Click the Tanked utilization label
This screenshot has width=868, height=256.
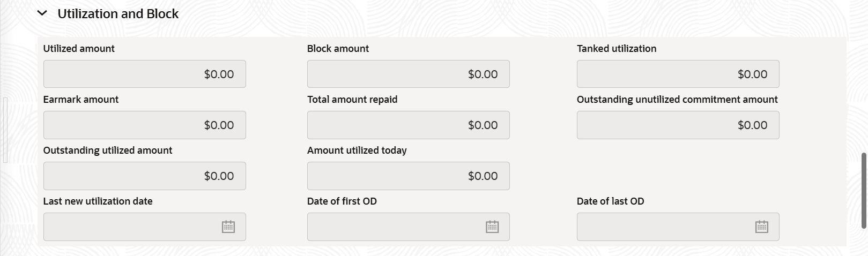click(x=616, y=49)
